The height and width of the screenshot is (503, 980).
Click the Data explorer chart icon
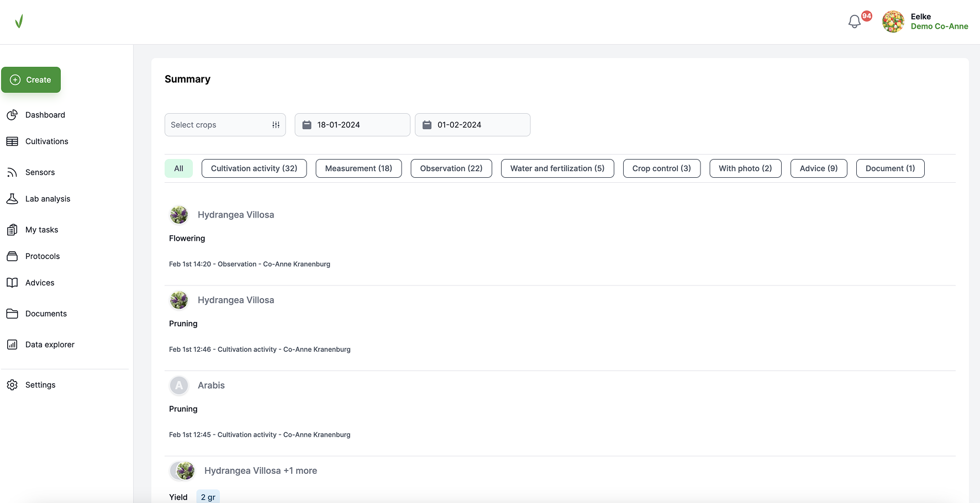12,345
